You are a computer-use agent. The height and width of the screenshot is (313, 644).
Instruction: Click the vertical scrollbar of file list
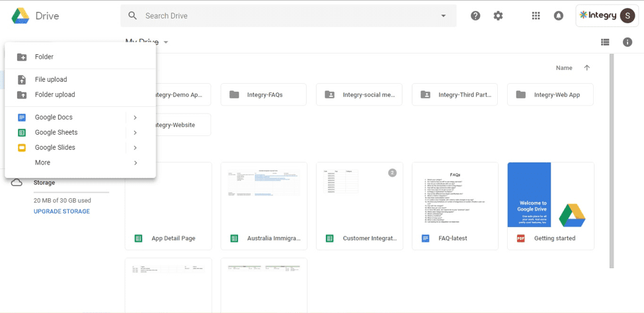coord(612,161)
